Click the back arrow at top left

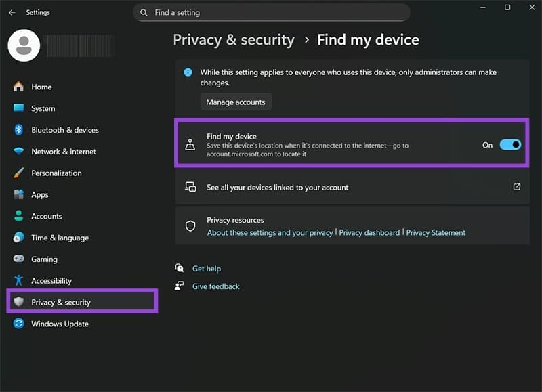coord(11,11)
